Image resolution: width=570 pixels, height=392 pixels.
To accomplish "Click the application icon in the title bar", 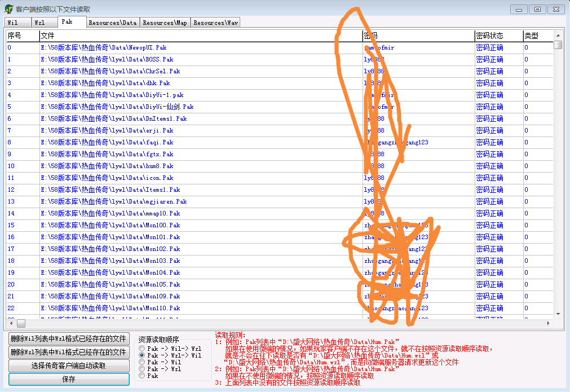I will [x=9, y=9].
